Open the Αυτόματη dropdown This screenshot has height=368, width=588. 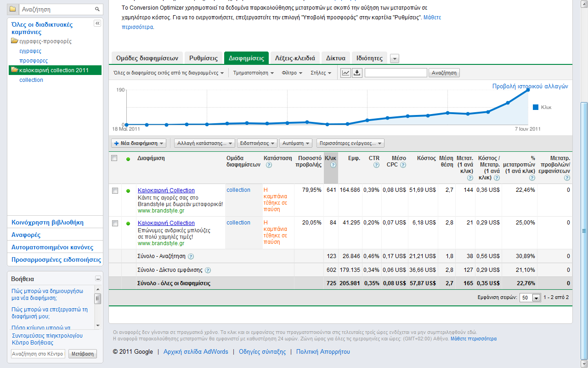296,143
